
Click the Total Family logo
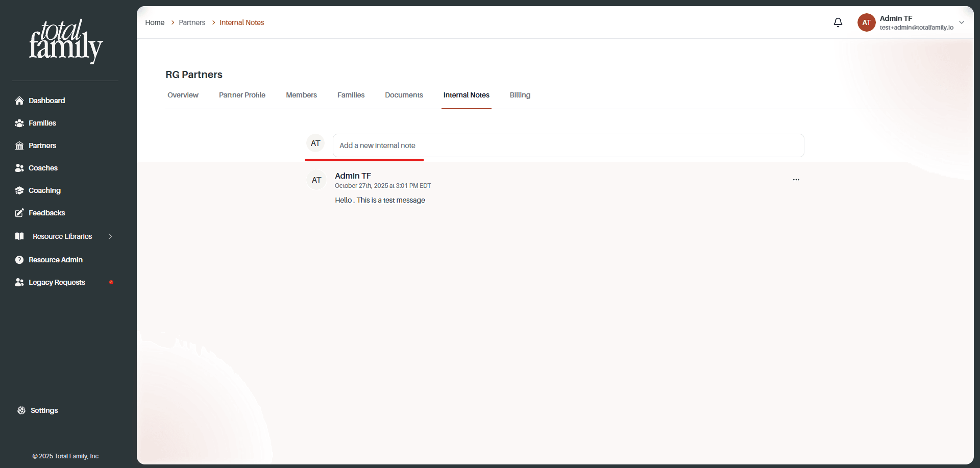65,42
